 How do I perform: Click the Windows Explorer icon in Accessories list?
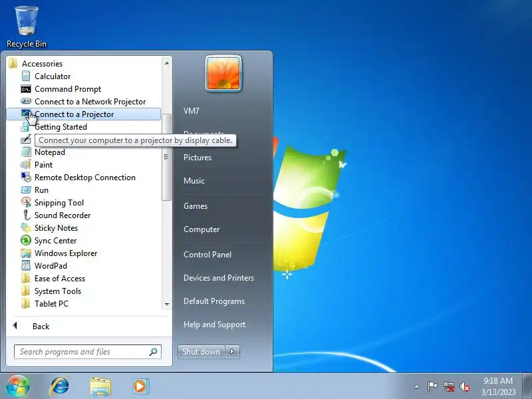26,253
